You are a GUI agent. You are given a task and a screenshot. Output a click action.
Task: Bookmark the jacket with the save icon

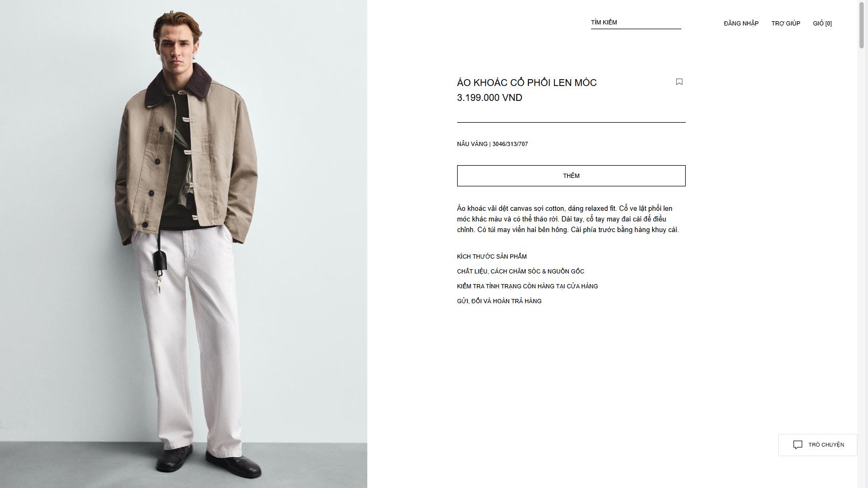679,82
